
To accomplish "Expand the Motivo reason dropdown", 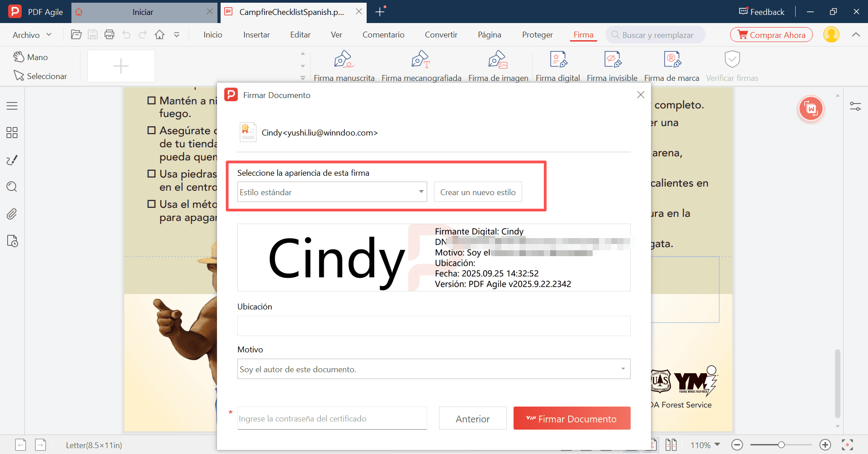I will click(623, 369).
